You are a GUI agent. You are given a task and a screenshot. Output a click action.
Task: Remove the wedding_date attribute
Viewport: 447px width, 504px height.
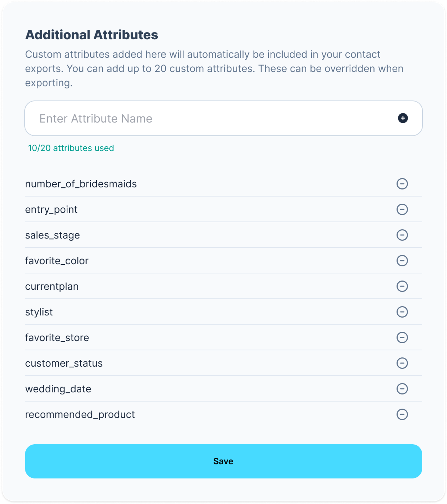(402, 389)
